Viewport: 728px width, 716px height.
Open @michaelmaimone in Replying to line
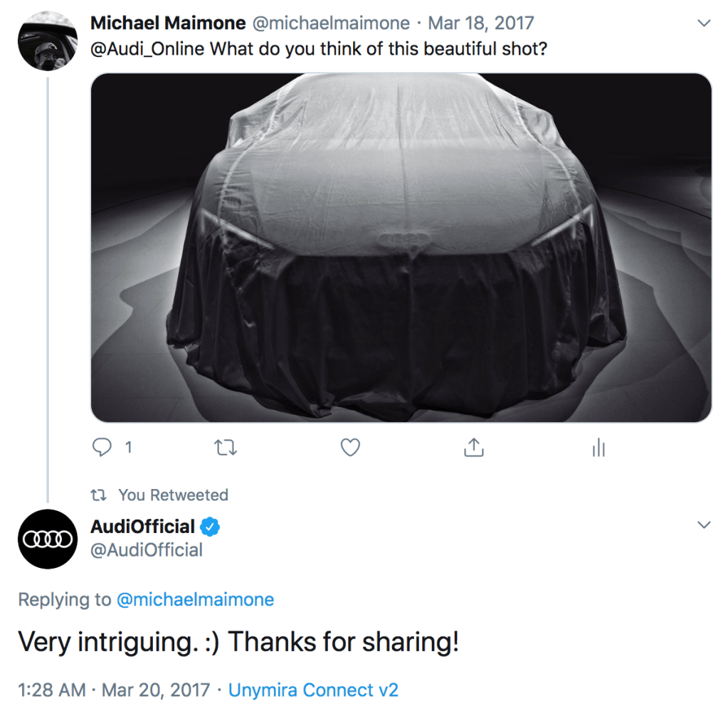(x=195, y=599)
